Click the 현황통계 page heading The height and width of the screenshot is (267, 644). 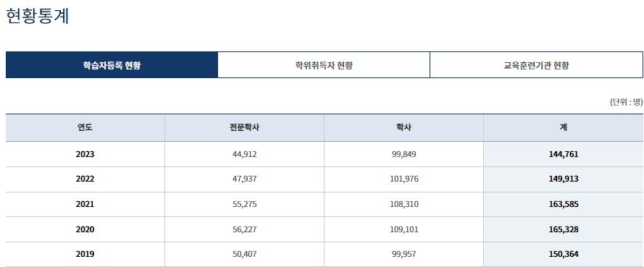point(38,16)
